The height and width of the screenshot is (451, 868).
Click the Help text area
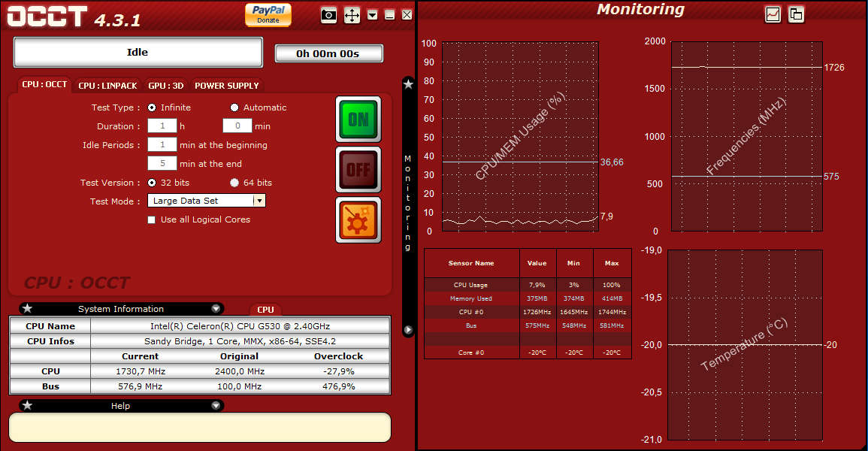click(x=200, y=427)
